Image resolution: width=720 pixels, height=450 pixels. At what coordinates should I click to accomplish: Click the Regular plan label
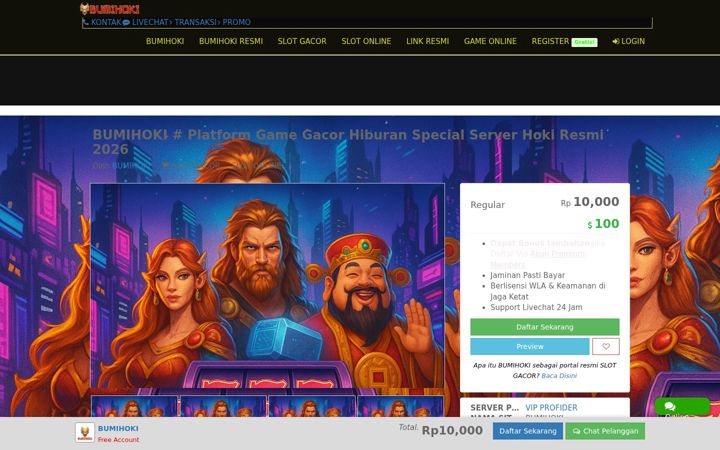[x=487, y=205]
